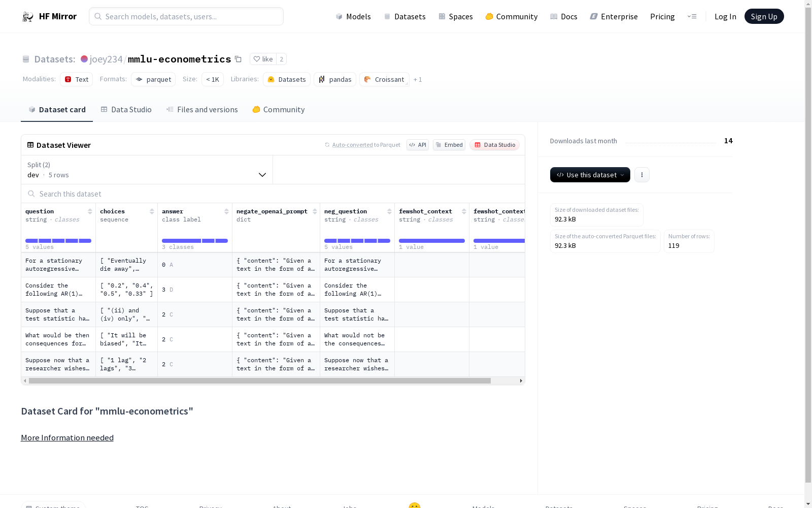Click the table horizontal scrollbar thumb
This screenshot has width=812, height=508.
point(260,380)
